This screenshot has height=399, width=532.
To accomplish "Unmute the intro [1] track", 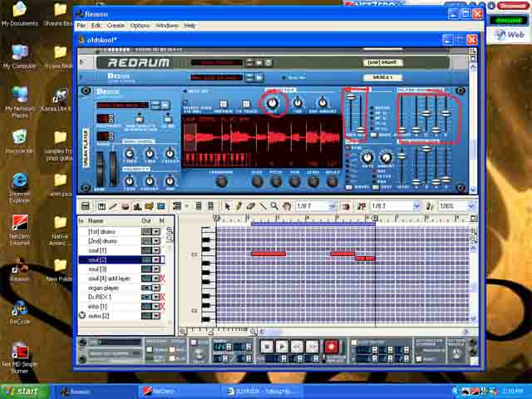I will (162, 307).
